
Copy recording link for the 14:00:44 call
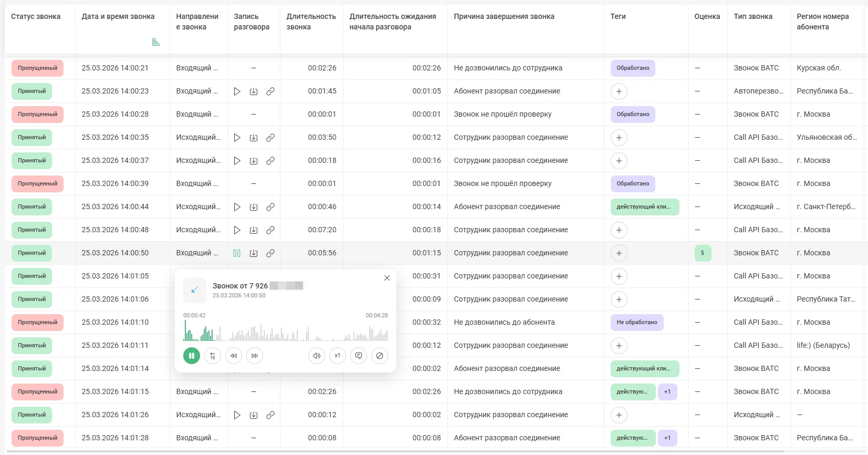pyautogui.click(x=270, y=207)
